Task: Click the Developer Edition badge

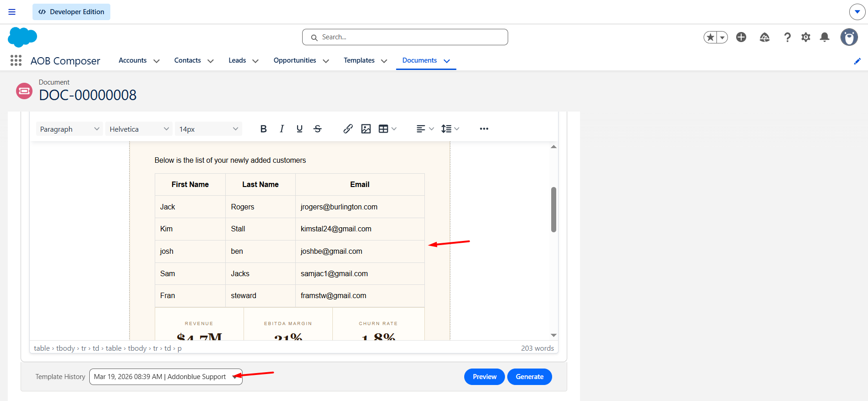Action: point(71,12)
